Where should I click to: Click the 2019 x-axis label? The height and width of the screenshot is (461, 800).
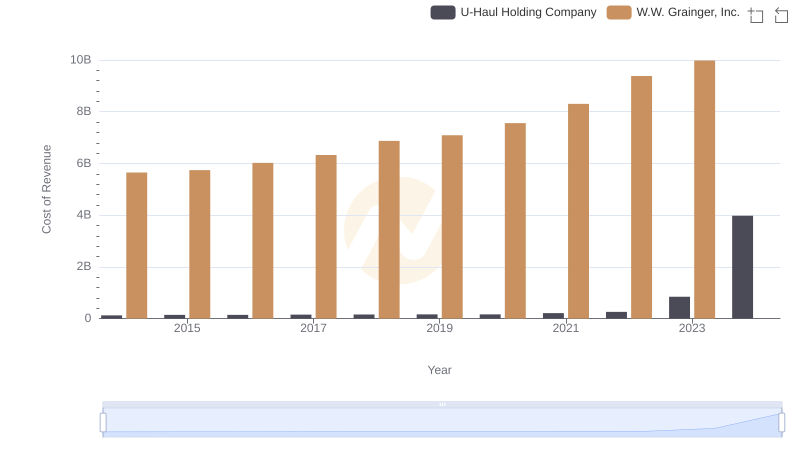click(x=439, y=328)
